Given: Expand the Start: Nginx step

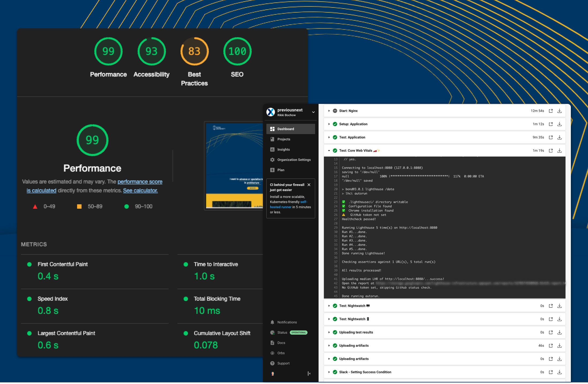Looking at the screenshot, I should pos(329,111).
